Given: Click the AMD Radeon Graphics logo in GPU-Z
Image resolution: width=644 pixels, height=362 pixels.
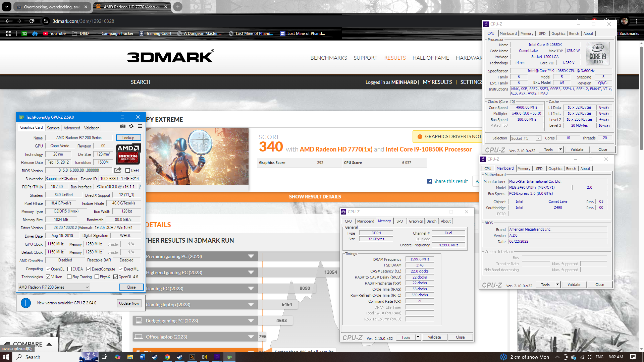Looking at the screenshot, I should [128, 154].
